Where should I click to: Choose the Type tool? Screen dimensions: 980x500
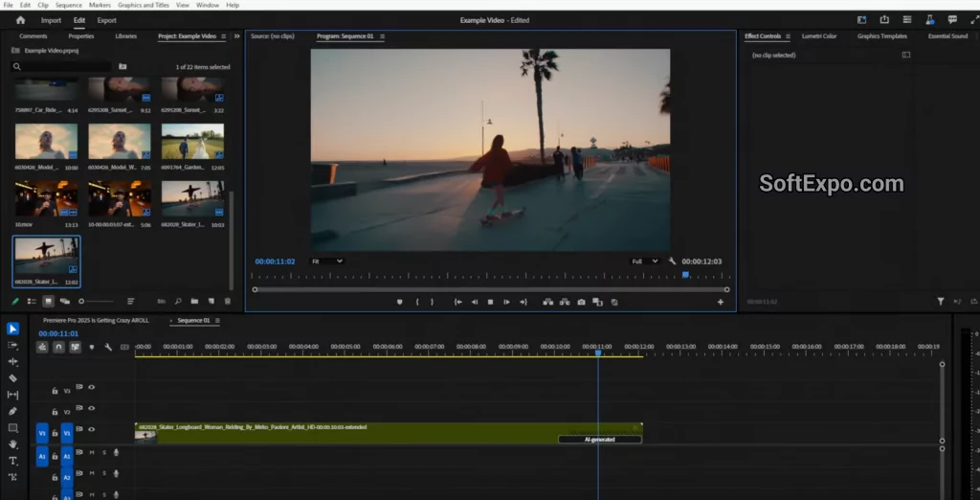(12, 461)
